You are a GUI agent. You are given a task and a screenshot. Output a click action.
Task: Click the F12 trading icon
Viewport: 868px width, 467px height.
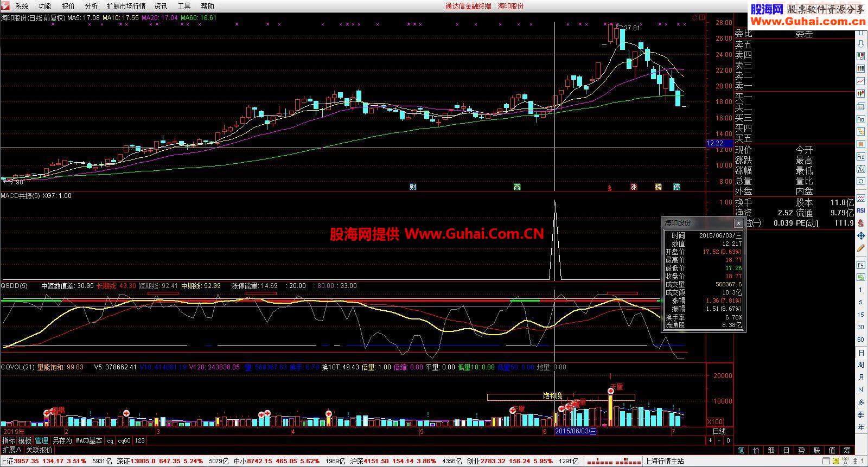click(861, 157)
